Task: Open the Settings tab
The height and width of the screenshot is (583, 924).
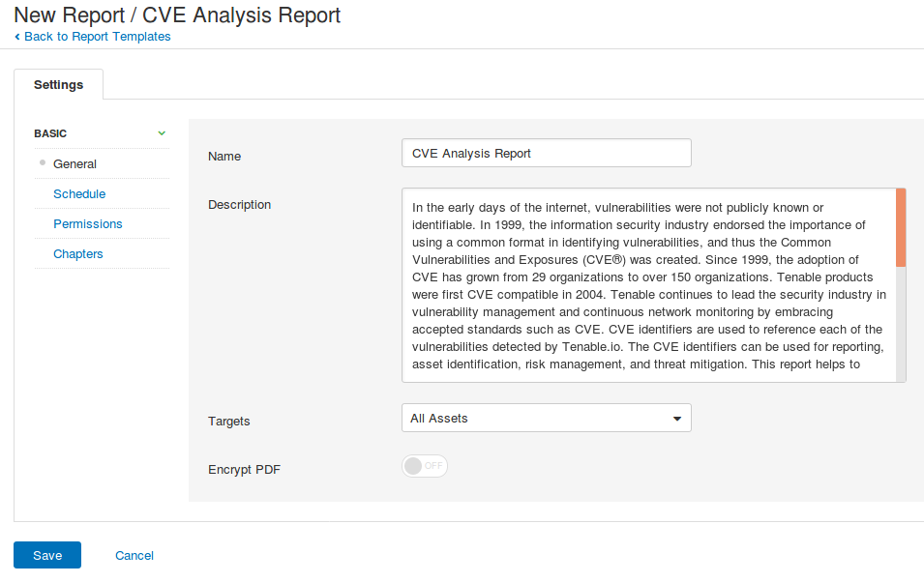Action: [x=58, y=84]
